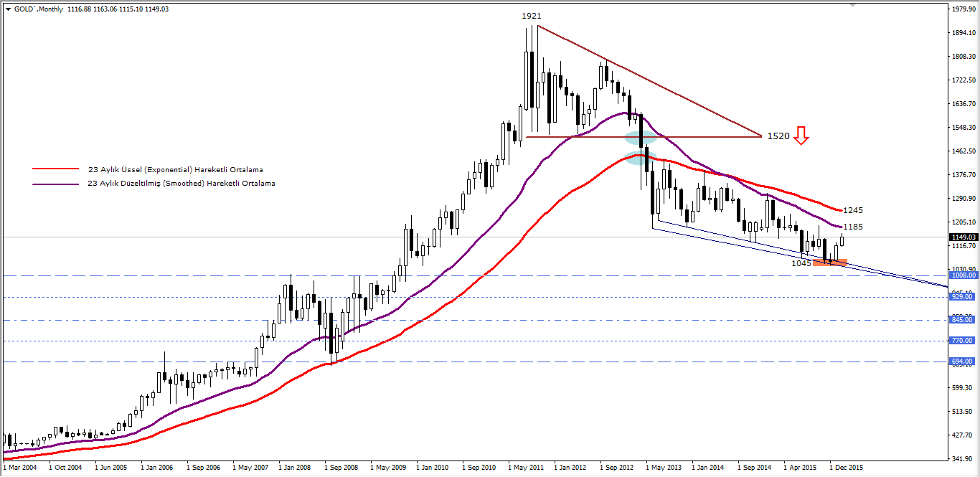Click the 1520 text label
980x477 pixels.
(x=778, y=136)
